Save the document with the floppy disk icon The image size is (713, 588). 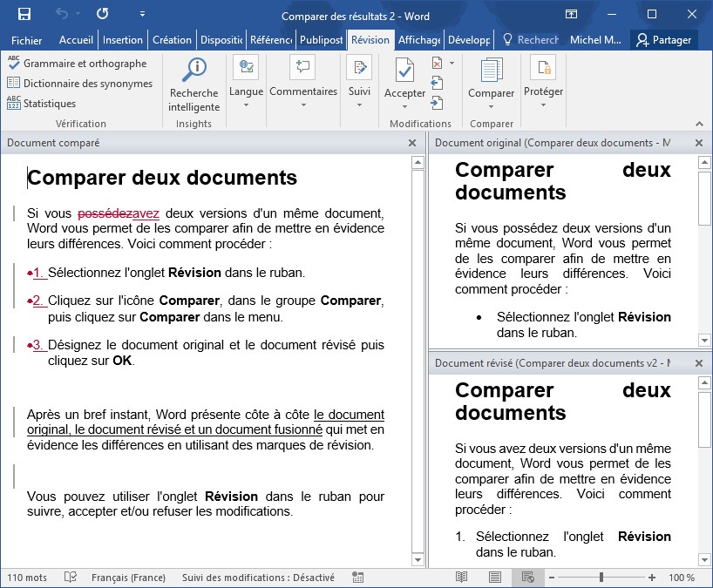(24, 15)
